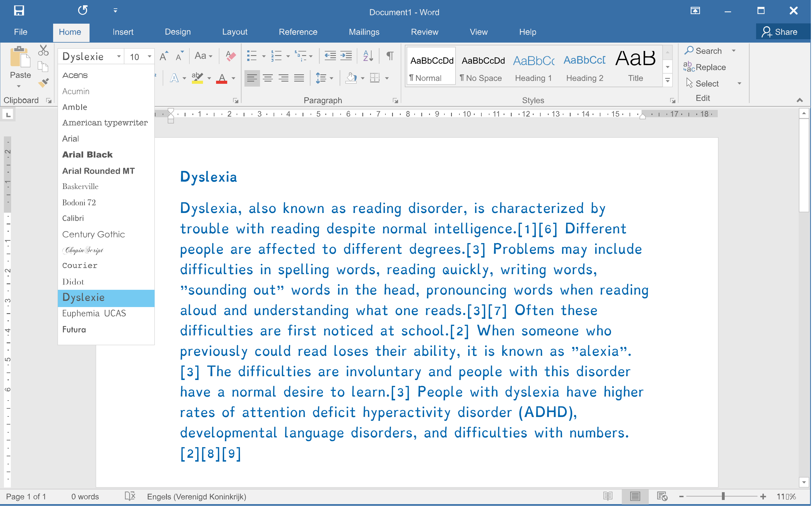Screen dimensions: 812x515
Task: Toggle justify text alignment
Action: click(299, 78)
